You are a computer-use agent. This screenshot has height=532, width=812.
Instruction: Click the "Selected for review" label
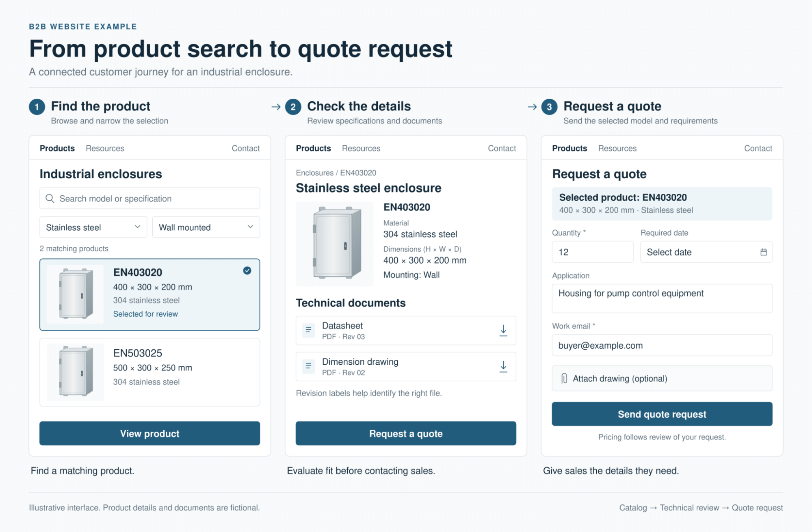[145, 314]
